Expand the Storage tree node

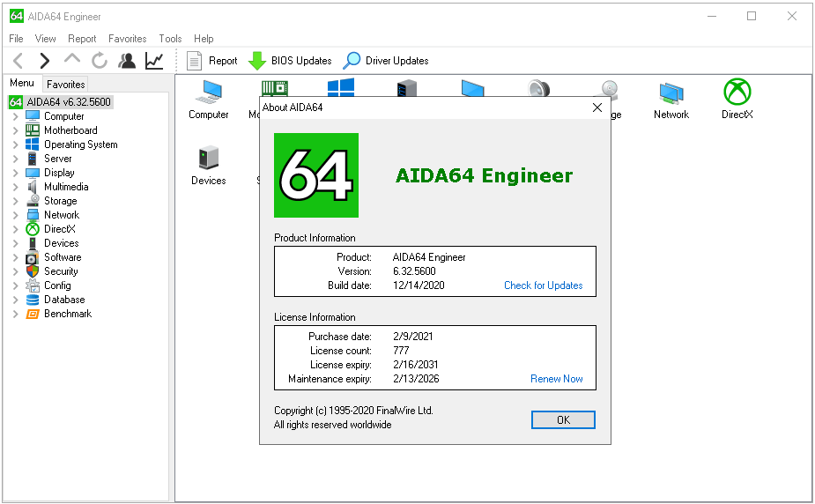pos(15,201)
